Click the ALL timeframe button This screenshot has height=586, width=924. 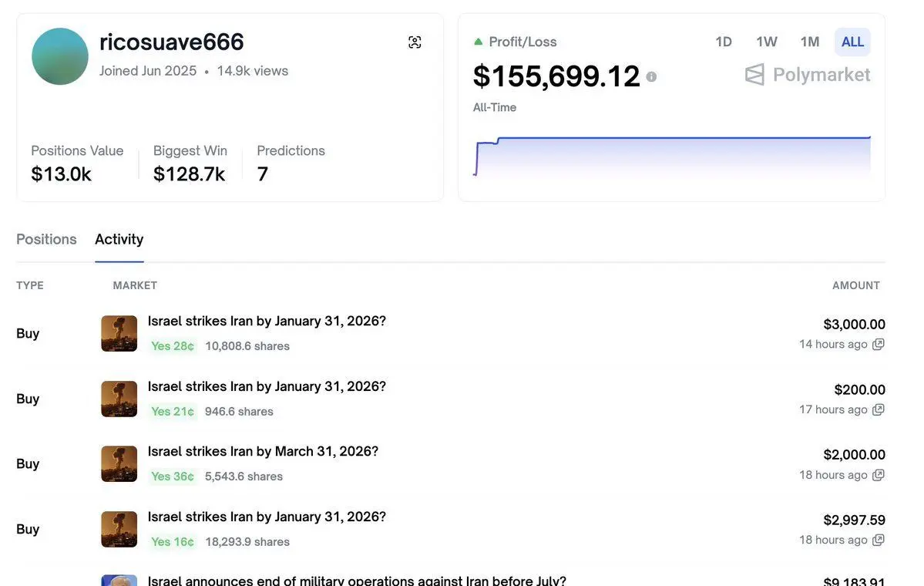click(x=851, y=40)
